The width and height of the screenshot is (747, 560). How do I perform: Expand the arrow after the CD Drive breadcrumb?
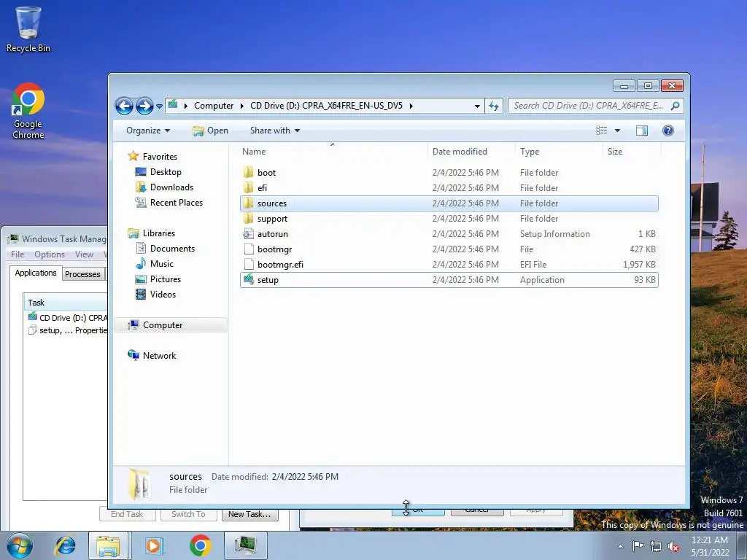[411, 106]
